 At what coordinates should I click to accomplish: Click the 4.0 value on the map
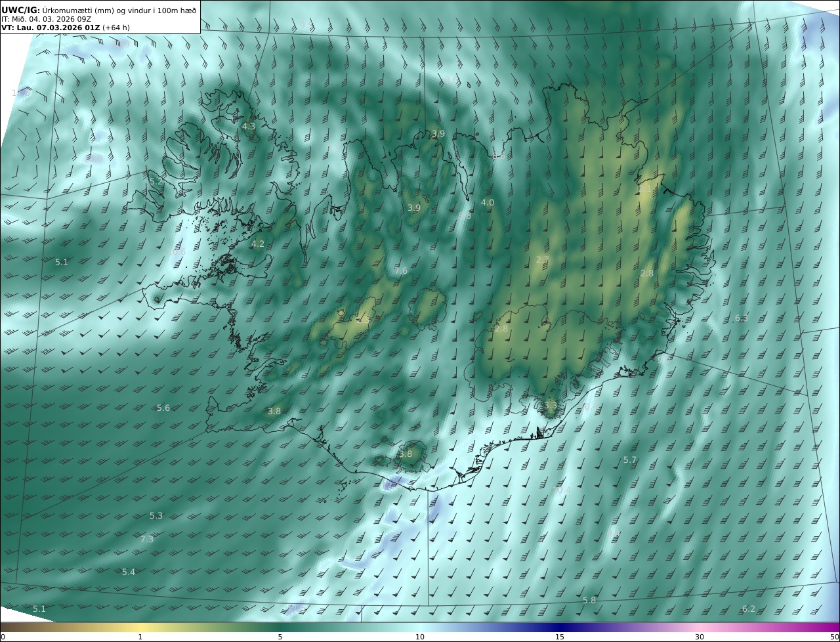click(488, 202)
